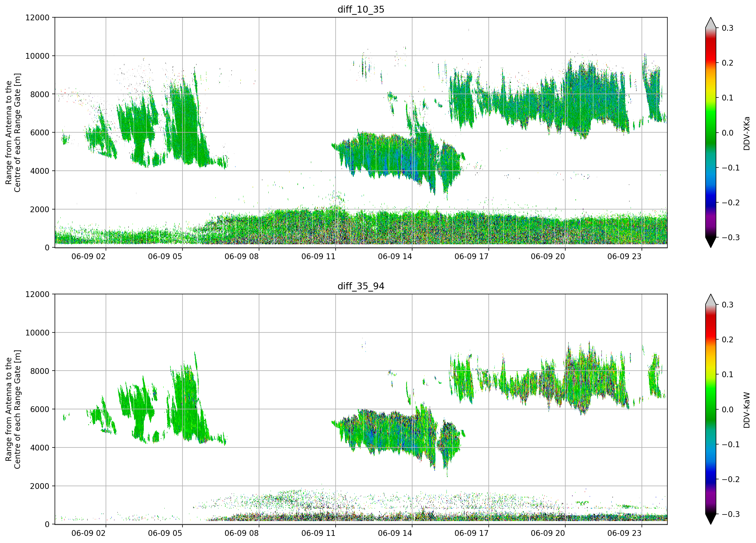Select '6000' tick on diff_35_94 y-axis
Image resolution: width=756 pixels, height=543 pixels.
point(40,409)
